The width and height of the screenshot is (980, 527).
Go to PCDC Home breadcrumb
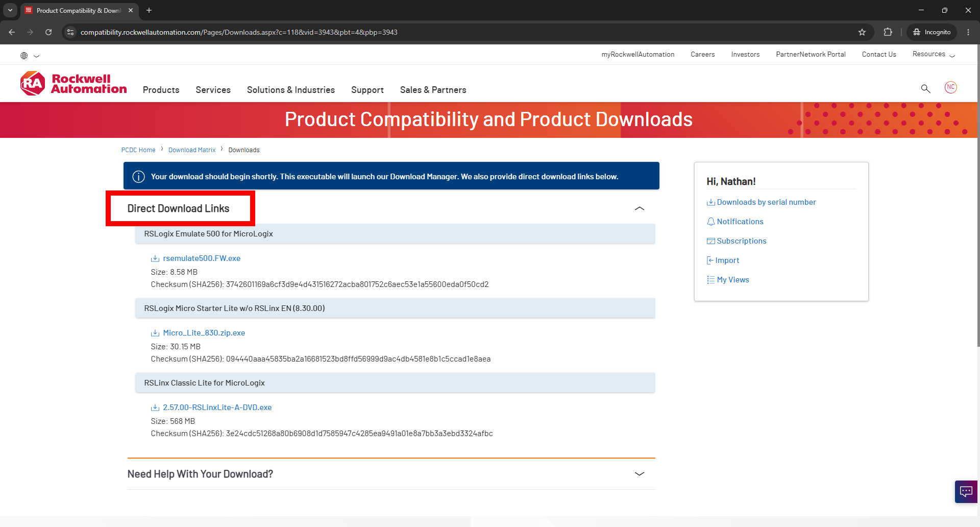click(138, 150)
